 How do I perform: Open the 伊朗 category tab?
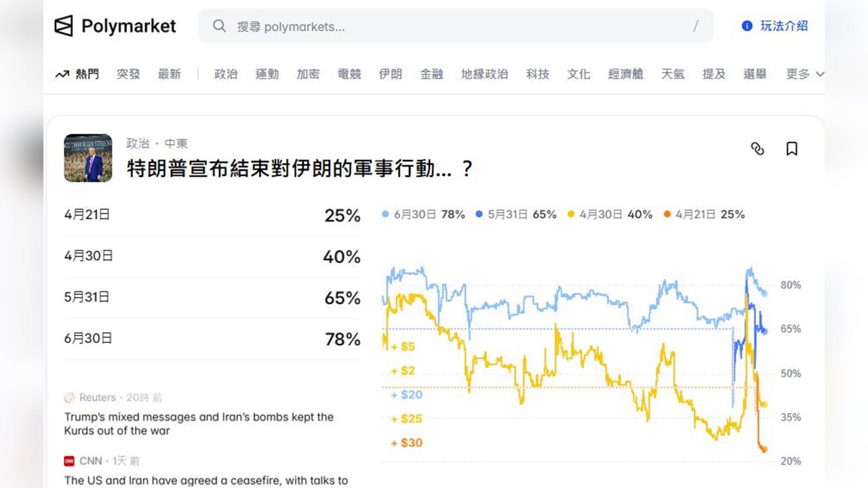click(x=390, y=75)
